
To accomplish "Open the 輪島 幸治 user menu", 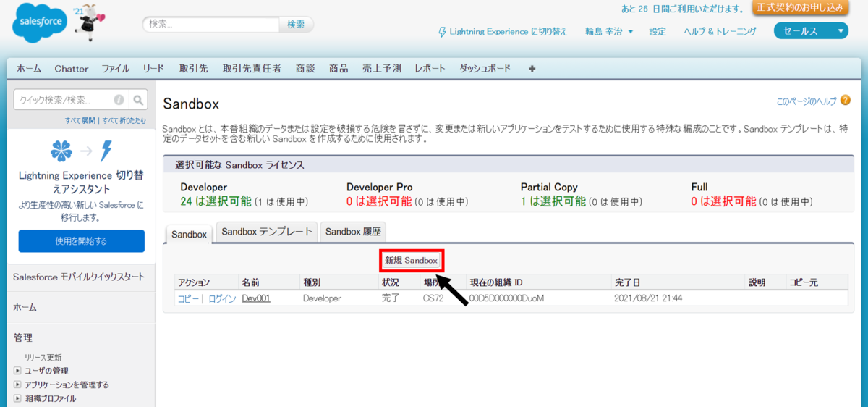I will coord(609,32).
